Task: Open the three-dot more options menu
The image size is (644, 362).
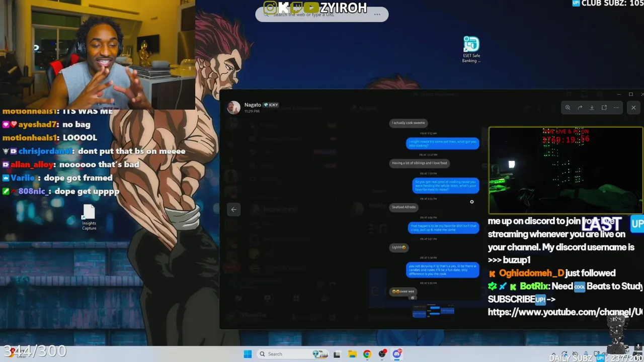Action: [x=616, y=108]
